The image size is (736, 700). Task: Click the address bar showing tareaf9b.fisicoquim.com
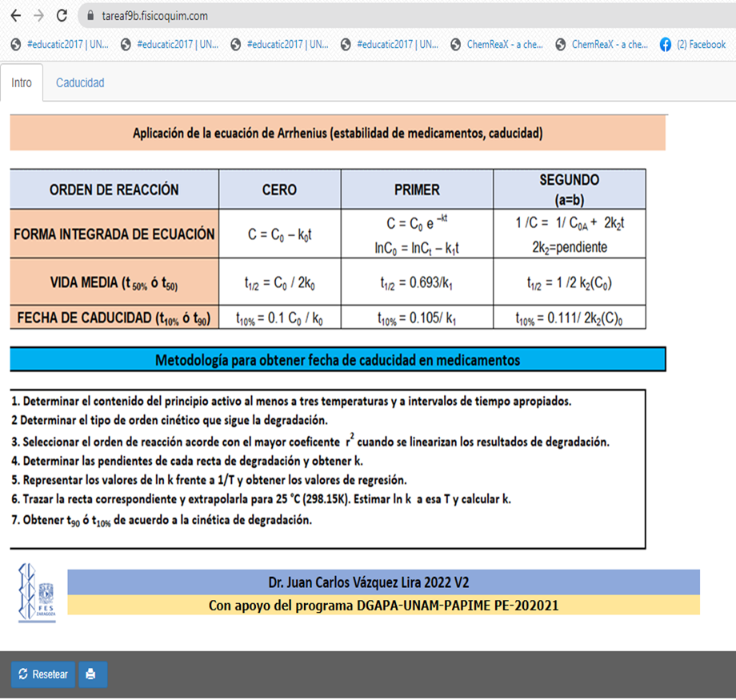[x=406, y=16]
